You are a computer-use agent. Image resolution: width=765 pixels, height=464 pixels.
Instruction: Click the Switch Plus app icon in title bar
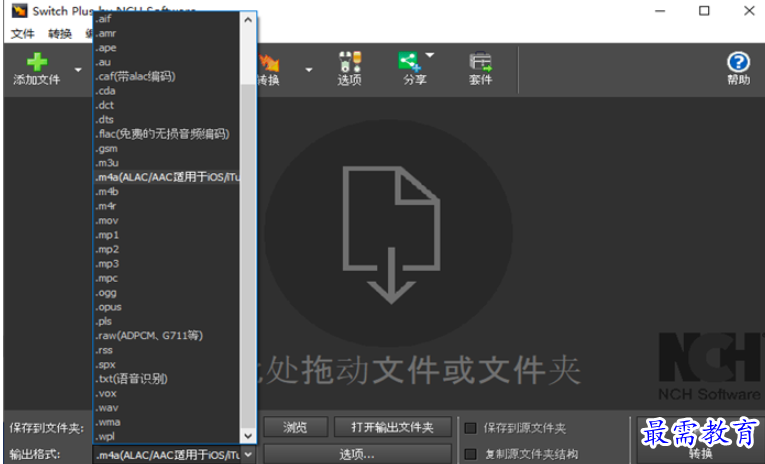[19, 11]
